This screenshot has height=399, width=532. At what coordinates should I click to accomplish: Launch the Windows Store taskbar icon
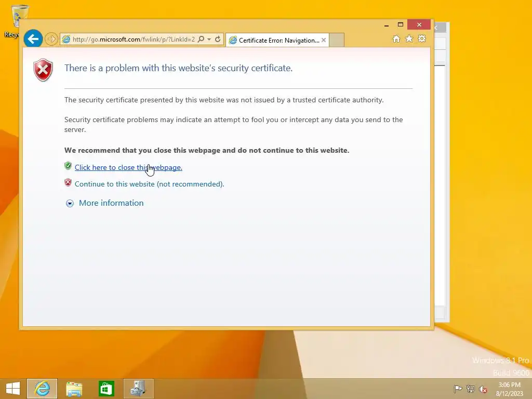106,389
